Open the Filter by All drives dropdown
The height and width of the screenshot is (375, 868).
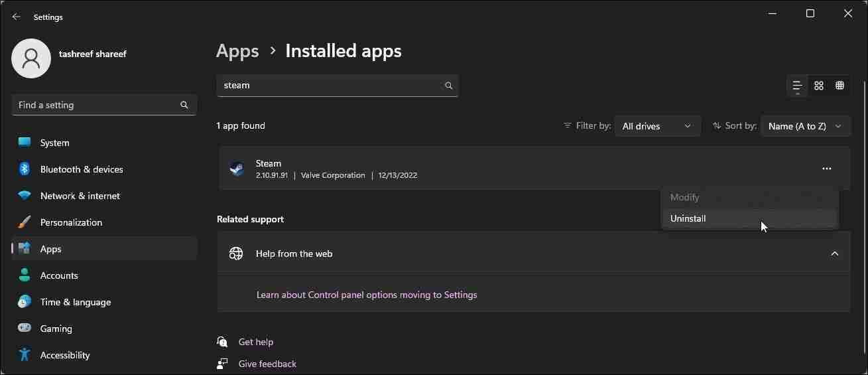tap(657, 126)
